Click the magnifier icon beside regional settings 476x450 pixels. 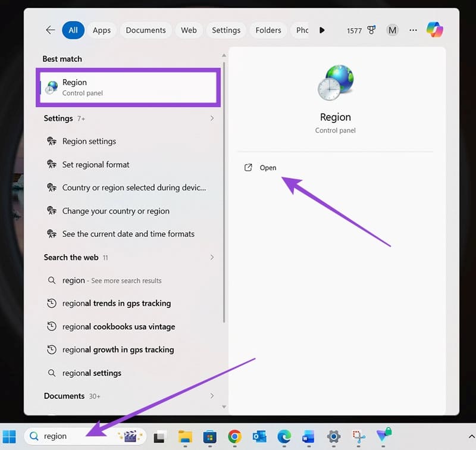[51, 373]
